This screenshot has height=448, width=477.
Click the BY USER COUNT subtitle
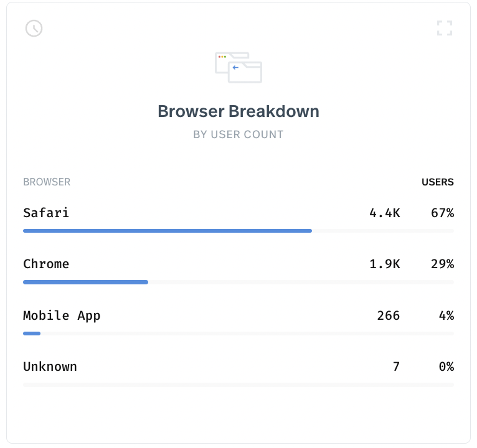[x=238, y=134]
